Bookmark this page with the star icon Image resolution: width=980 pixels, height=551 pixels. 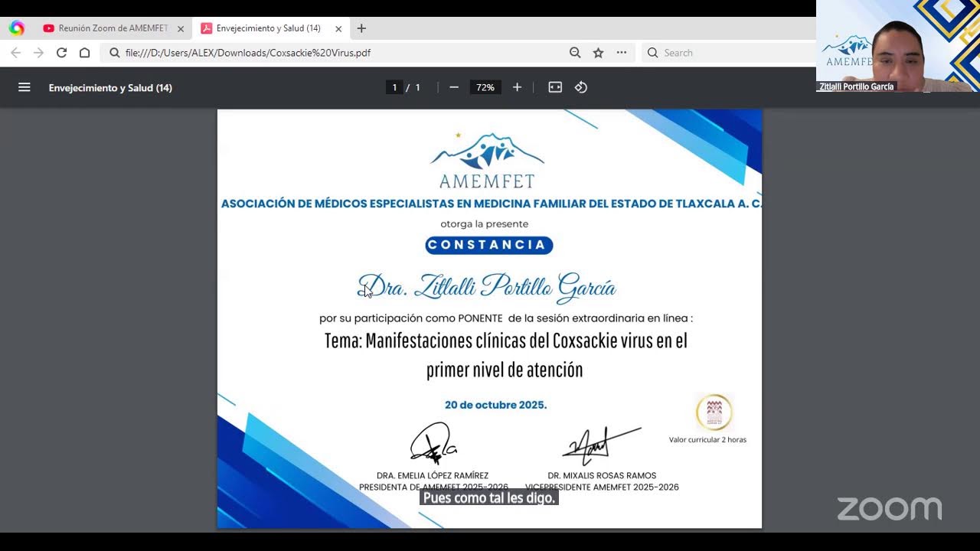tap(598, 53)
